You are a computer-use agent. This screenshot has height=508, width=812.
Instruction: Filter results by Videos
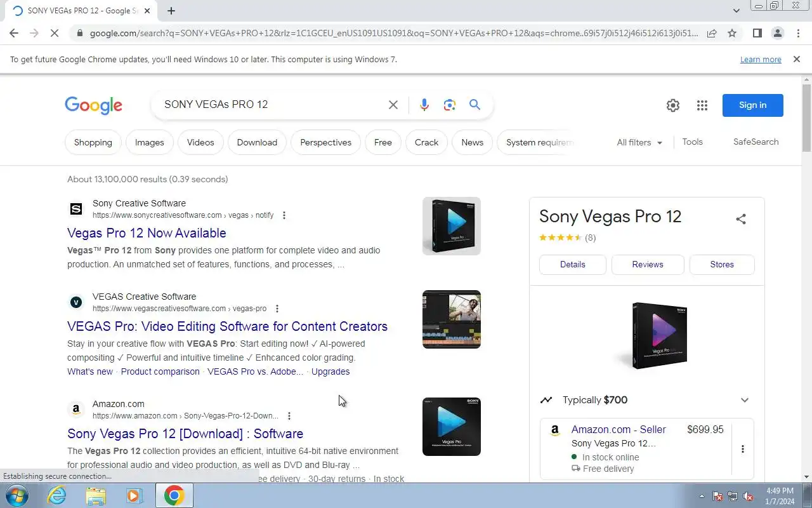pos(200,142)
